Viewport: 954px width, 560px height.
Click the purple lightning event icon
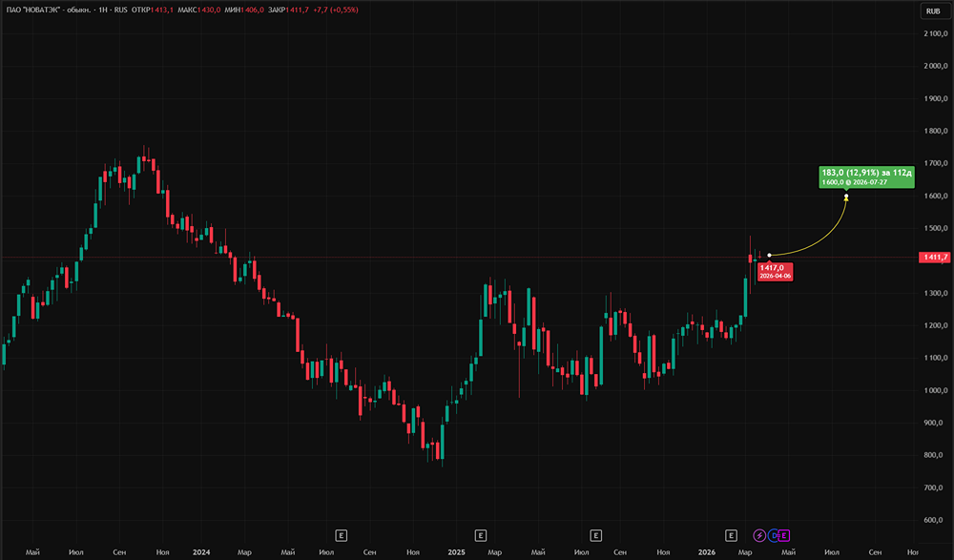point(759,535)
